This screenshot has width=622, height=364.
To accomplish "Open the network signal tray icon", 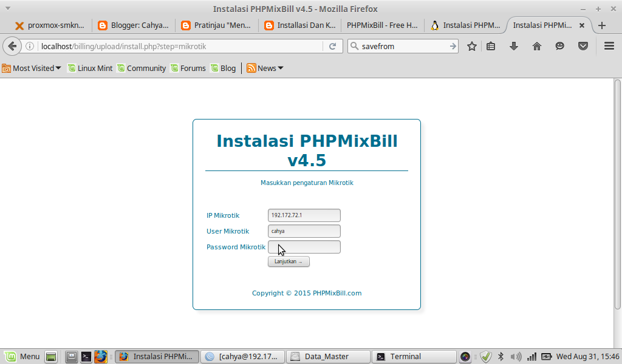I will [x=531, y=357].
